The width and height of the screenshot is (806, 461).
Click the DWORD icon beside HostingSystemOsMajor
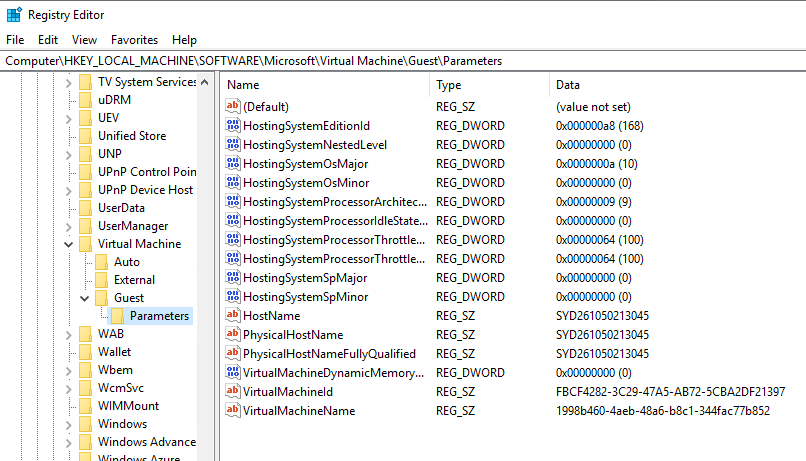point(233,164)
